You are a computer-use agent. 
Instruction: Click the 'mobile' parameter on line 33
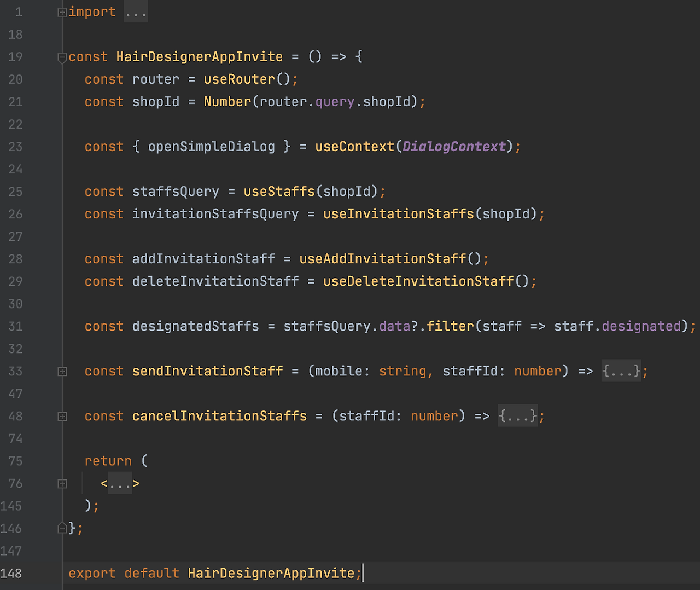click(339, 371)
